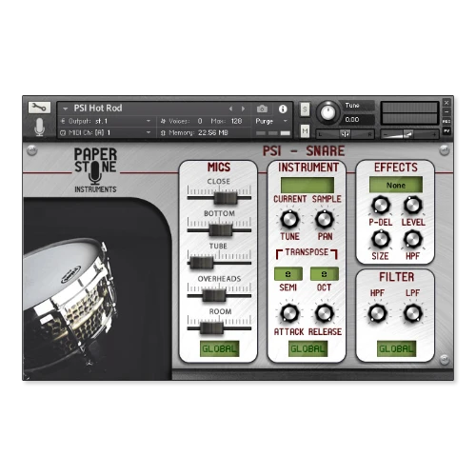Minimize the instrument with minus button
476x476 pixels.
(x=446, y=112)
